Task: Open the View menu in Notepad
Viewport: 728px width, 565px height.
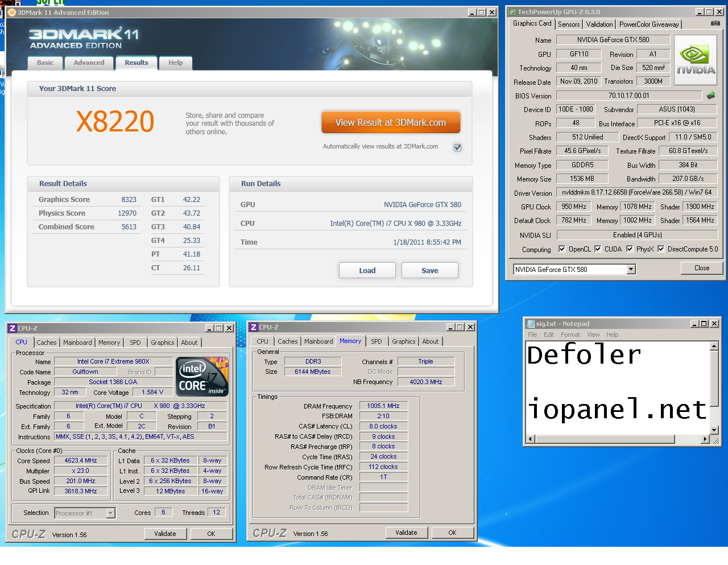Action: pyautogui.click(x=593, y=335)
